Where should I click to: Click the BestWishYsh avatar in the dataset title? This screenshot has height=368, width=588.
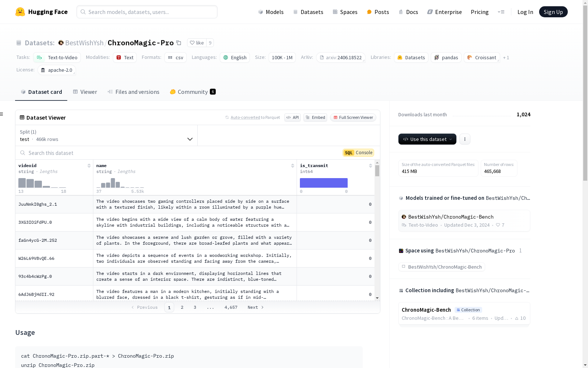point(61,43)
